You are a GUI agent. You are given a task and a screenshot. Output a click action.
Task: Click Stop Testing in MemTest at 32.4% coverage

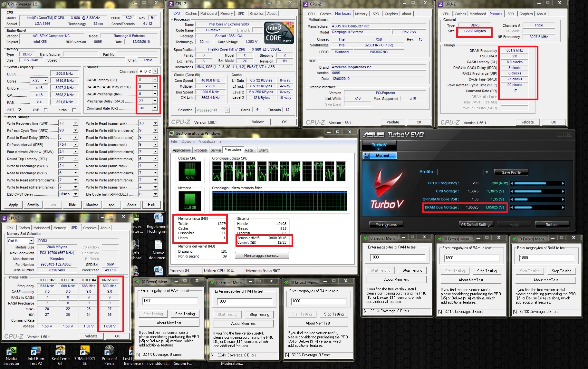click(259, 315)
